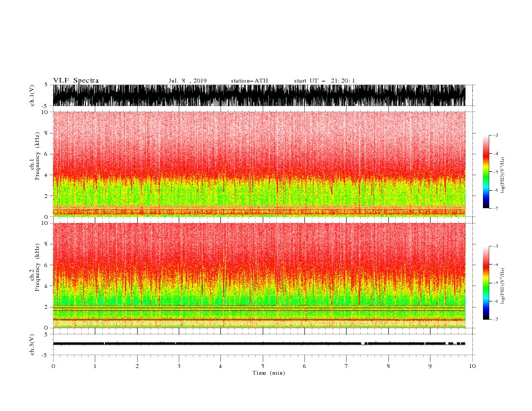Select the date 'Jul. 8, 2019'
532x411 pixels.
tap(187, 81)
